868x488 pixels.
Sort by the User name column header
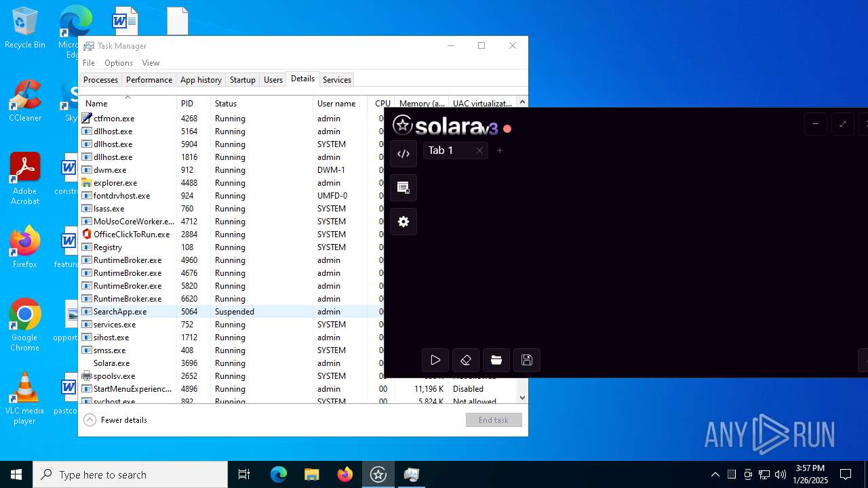(340, 103)
